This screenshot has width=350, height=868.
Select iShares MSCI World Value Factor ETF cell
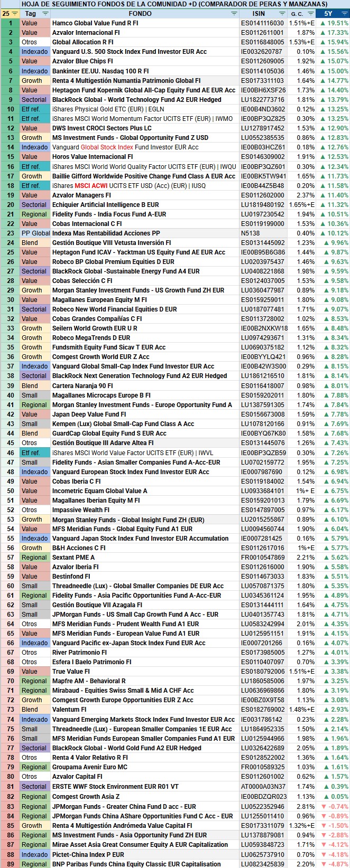tap(145, 453)
